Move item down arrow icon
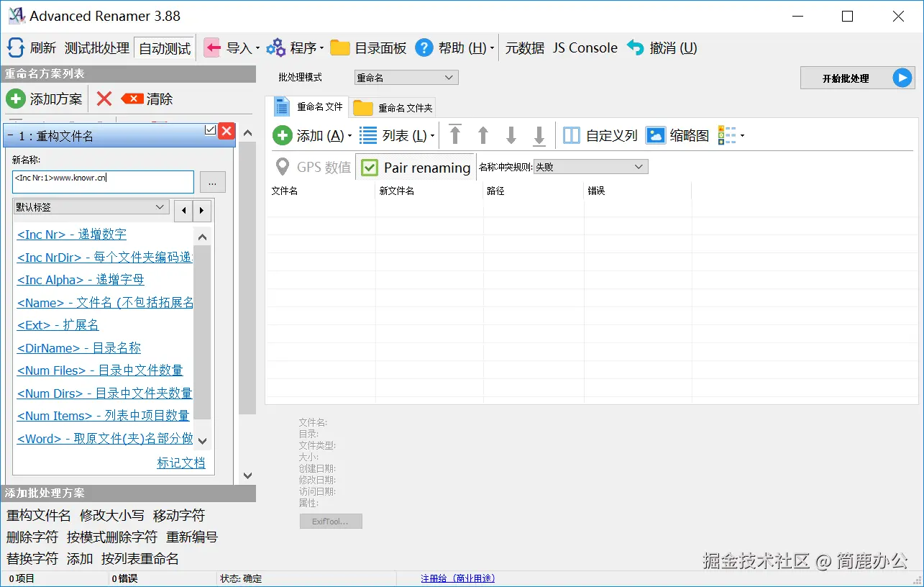Image resolution: width=924 pixels, height=587 pixels. (511, 135)
